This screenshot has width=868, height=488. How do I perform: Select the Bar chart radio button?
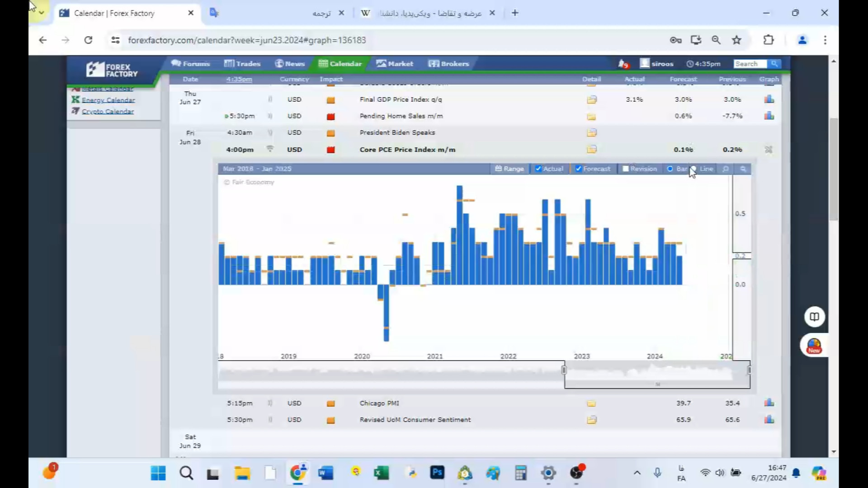[670, 169]
